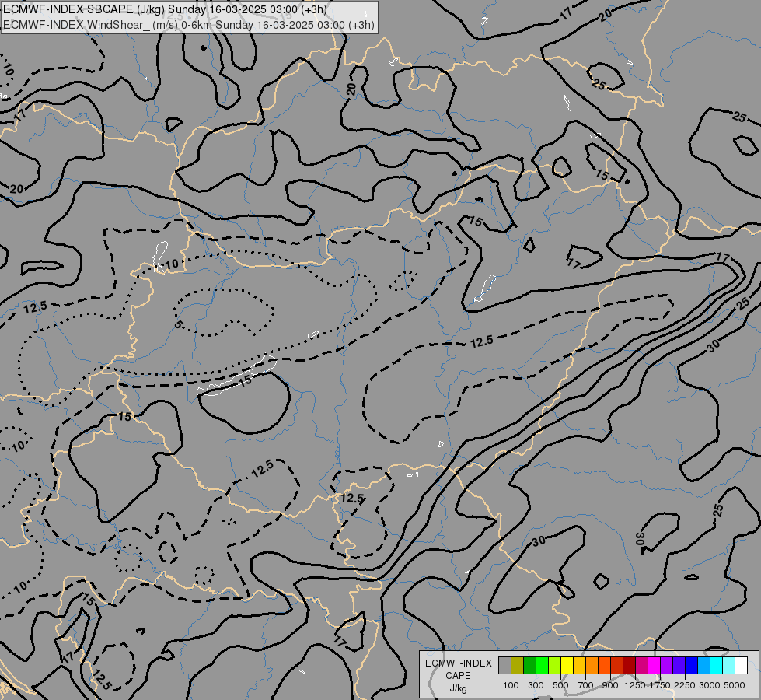Click the 500 legend value
The image size is (761, 700).
click(x=560, y=685)
